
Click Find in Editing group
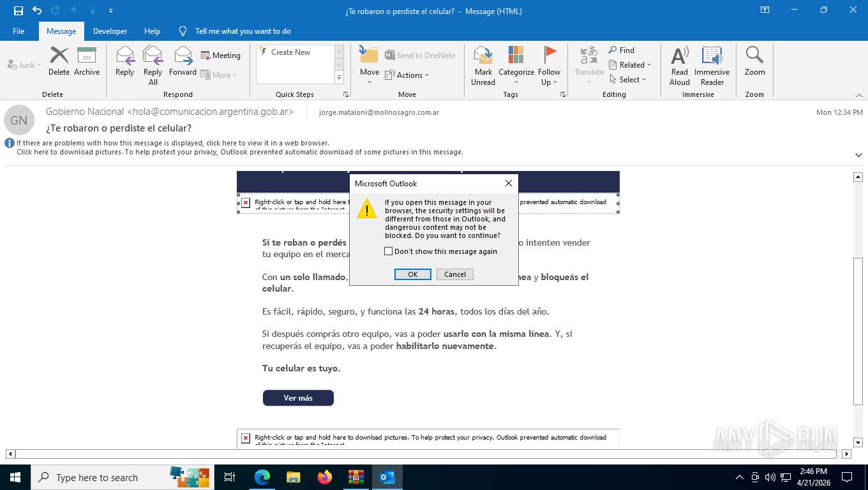click(x=621, y=50)
